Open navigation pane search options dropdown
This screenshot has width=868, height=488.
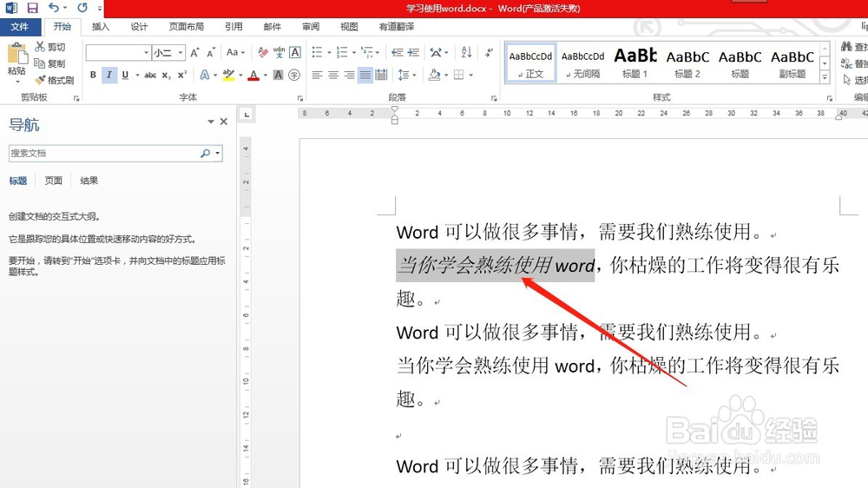(x=218, y=154)
